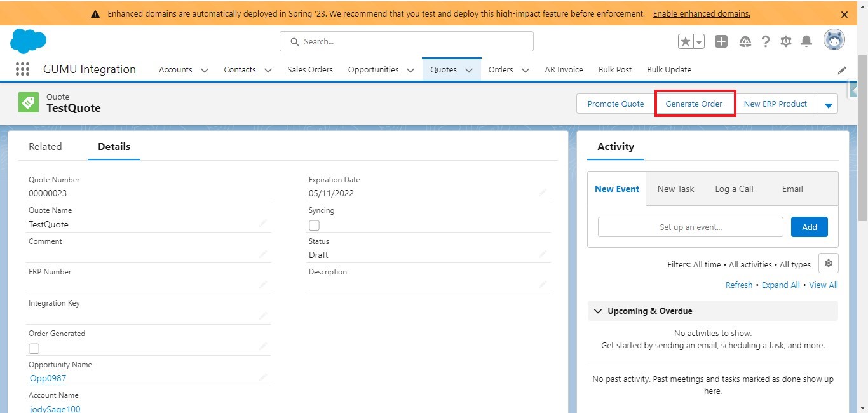Screen dimensions: 868x413
Task: Click the View All link
Action: [824, 285]
